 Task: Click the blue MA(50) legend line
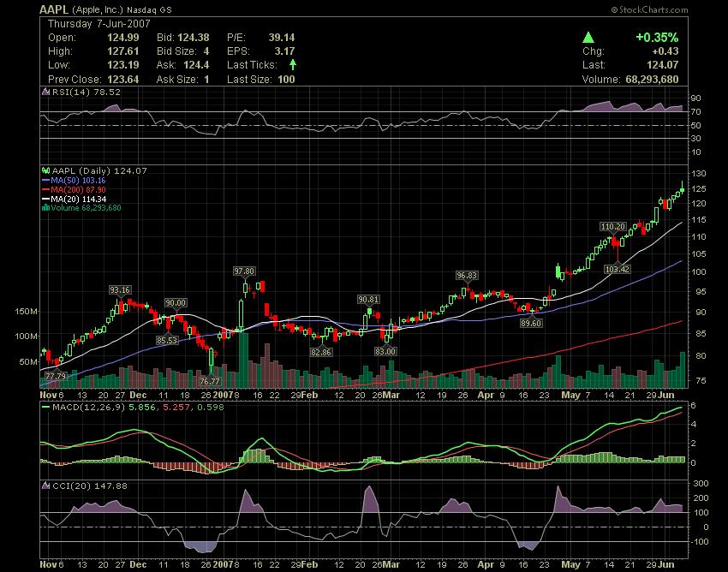[45, 180]
